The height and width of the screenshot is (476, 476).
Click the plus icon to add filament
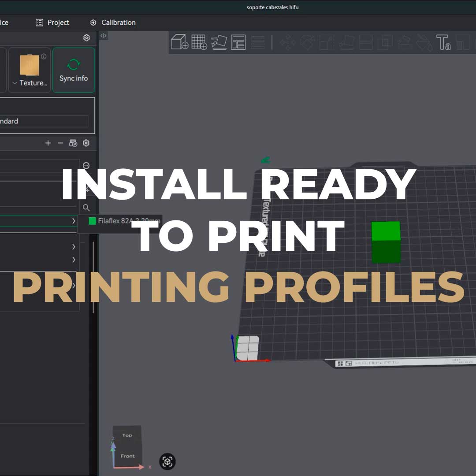[48, 143]
